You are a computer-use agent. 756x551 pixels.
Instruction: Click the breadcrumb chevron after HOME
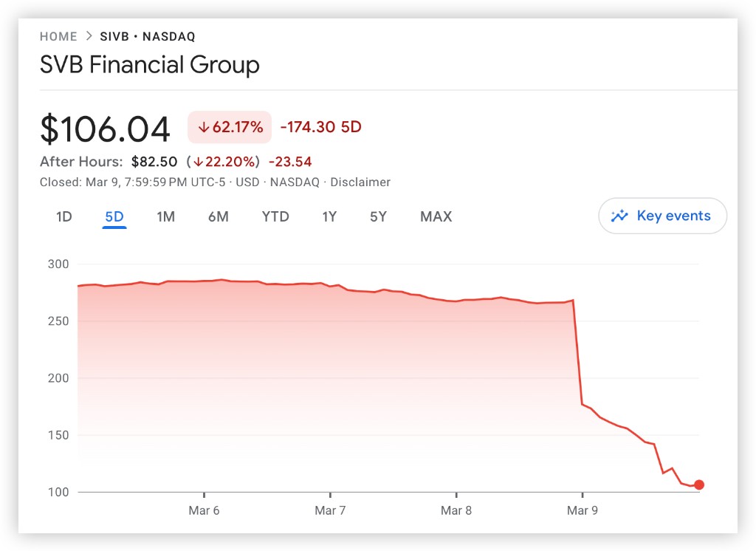tap(89, 36)
